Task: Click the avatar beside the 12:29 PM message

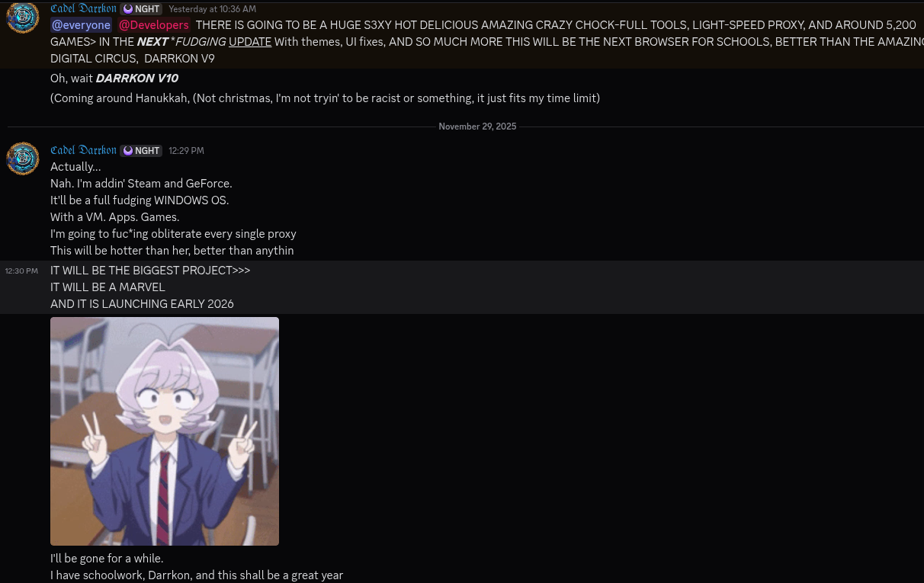Action: click(23, 159)
